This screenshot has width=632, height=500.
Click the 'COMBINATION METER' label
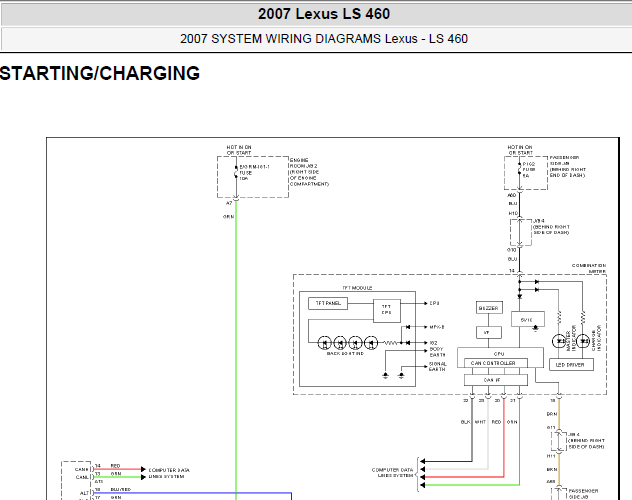pyautogui.click(x=589, y=268)
